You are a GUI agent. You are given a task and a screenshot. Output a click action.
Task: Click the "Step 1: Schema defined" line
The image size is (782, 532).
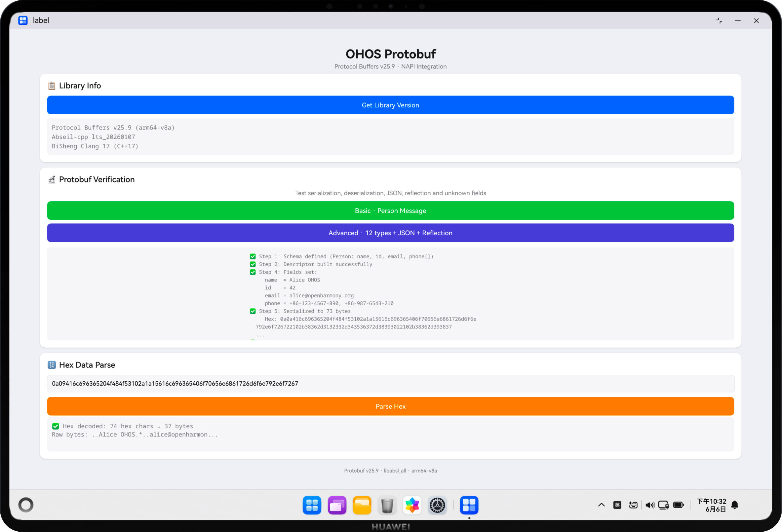341,256
